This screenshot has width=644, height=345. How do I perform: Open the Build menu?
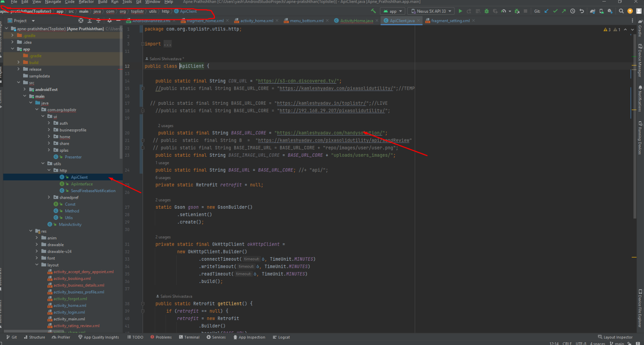(x=102, y=2)
